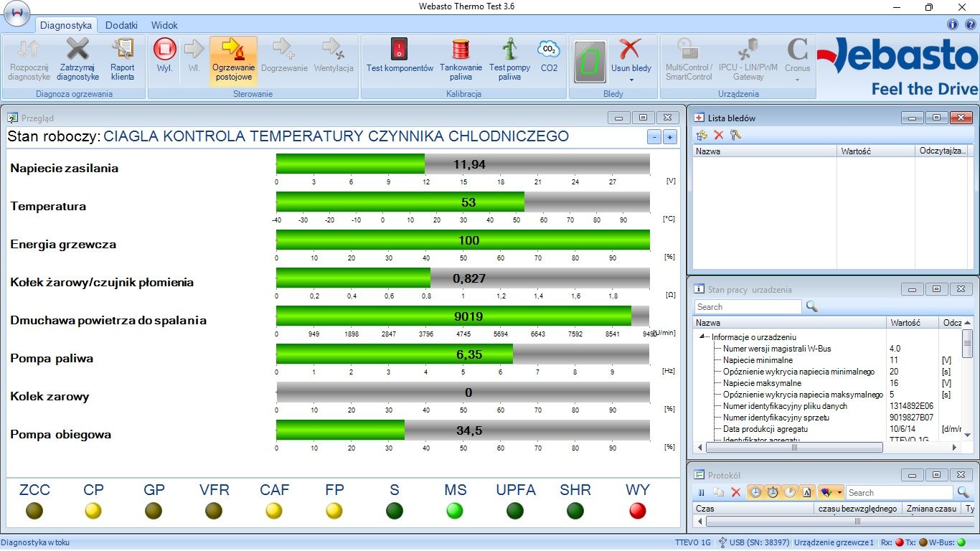The image size is (980, 551).
Task: Click the Search field in Stan pracy urzadzenia
Action: pyautogui.click(x=748, y=306)
